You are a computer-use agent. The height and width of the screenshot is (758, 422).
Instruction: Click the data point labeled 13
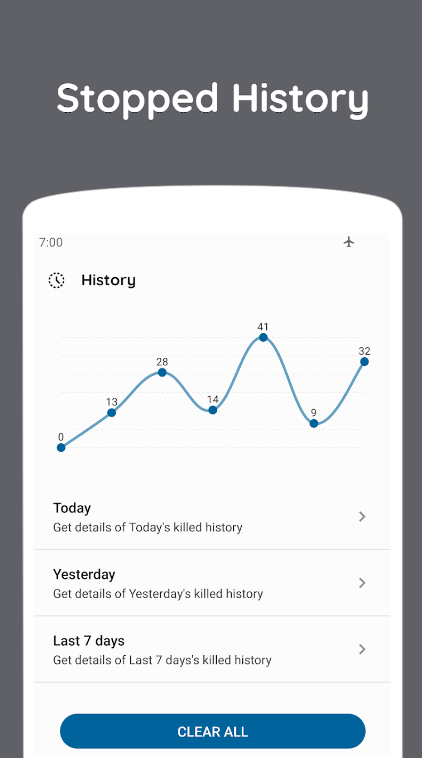(111, 413)
